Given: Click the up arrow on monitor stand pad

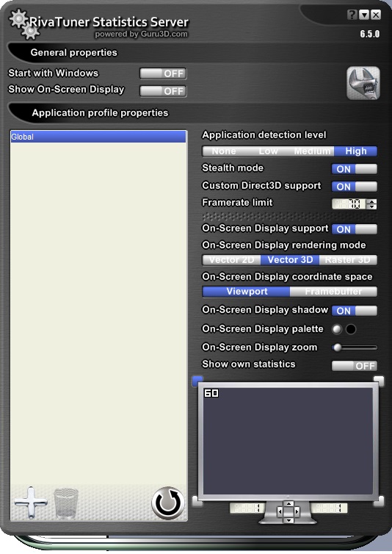Looking at the screenshot, I should tap(289, 504).
